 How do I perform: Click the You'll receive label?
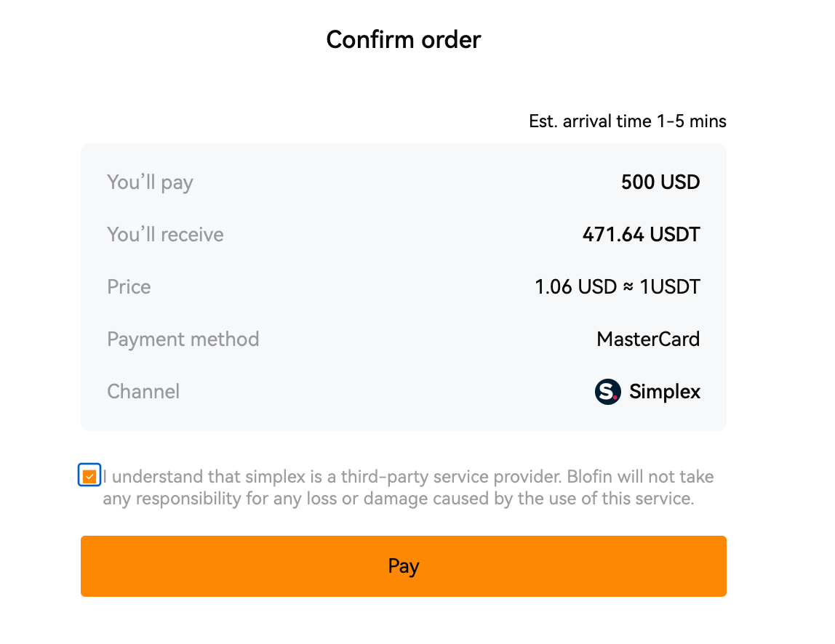[165, 234]
